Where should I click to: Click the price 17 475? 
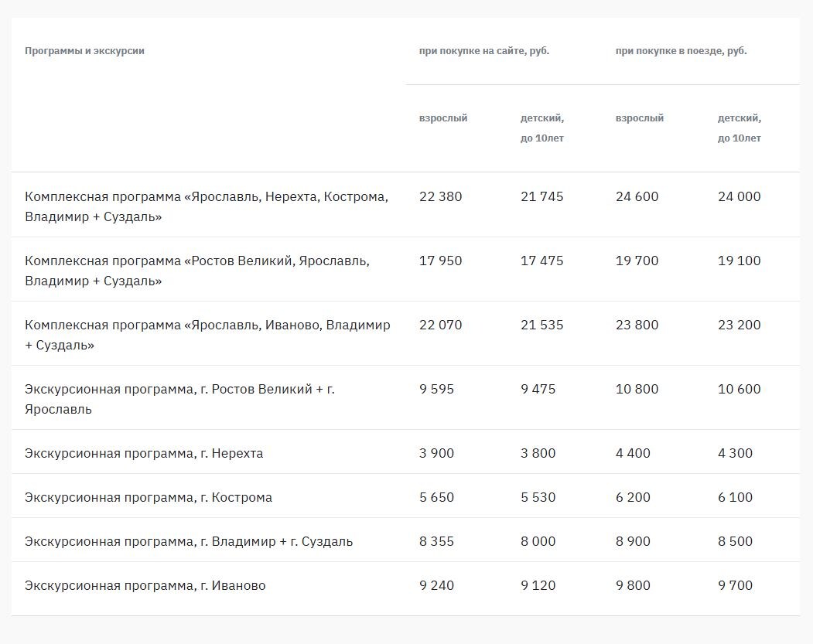(x=541, y=261)
